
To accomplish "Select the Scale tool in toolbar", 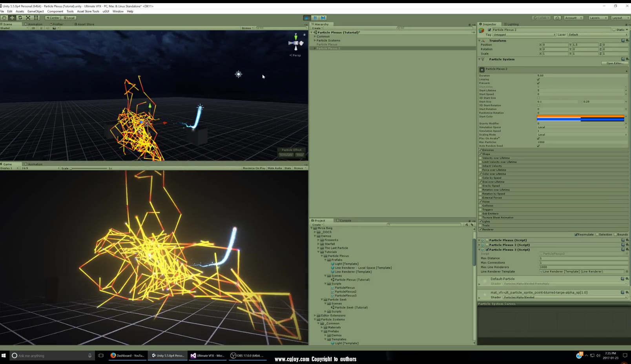I will tap(28, 18).
